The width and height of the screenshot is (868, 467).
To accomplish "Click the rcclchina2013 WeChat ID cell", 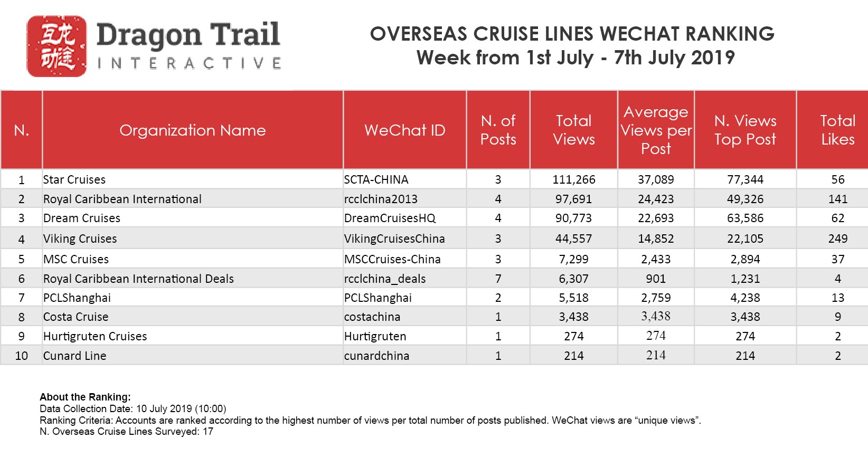I will pyautogui.click(x=381, y=199).
